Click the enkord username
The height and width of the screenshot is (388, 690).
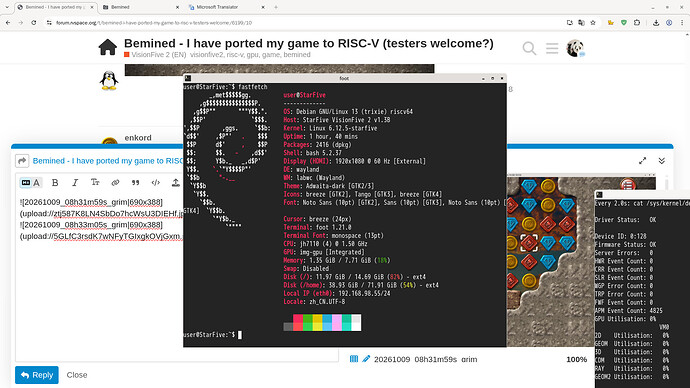[138, 138]
